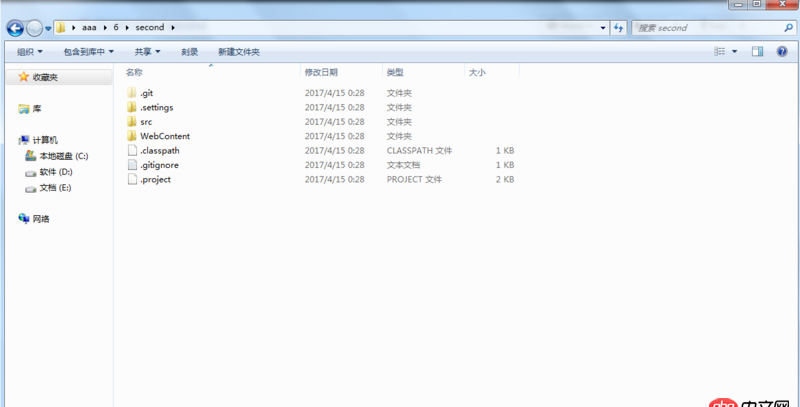Image resolution: width=800 pixels, height=407 pixels.
Task: Click the Forward navigation arrow button
Action: tap(34, 28)
